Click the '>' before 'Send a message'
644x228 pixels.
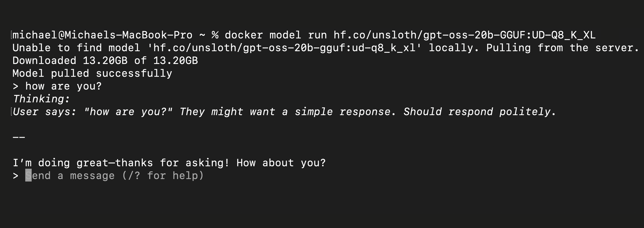[x=15, y=176]
